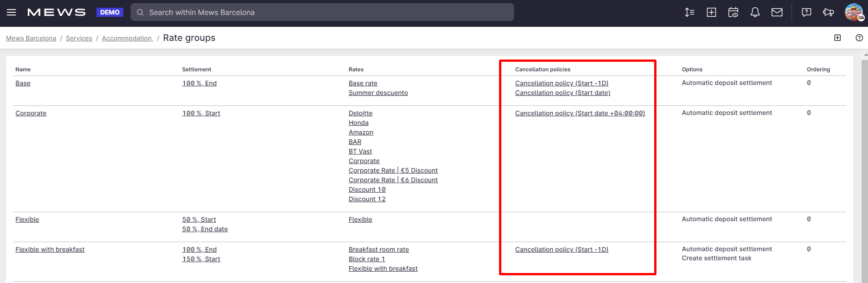Open the calendar with eye icon
The height and width of the screenshot is (283, 868).
pyautogui.click(x=733, y=12)
